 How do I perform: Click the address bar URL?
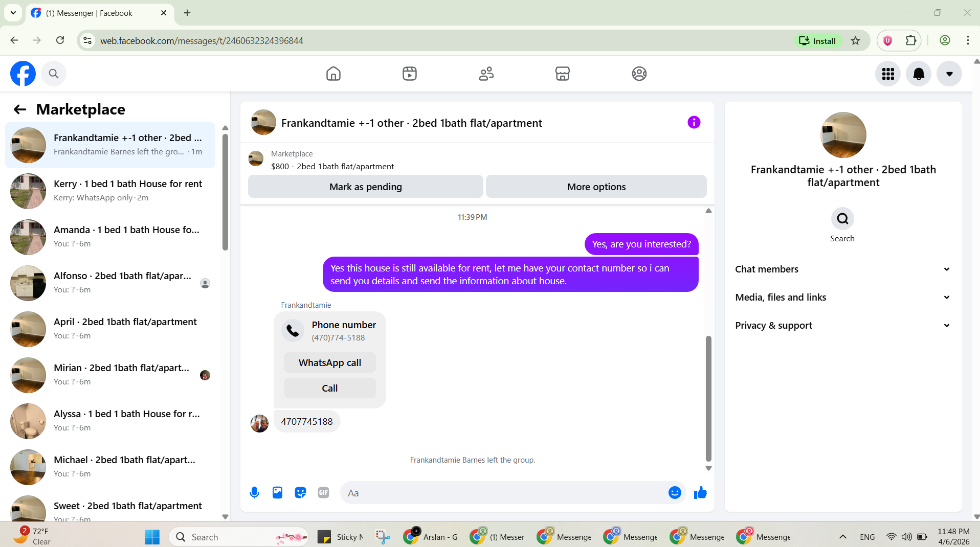pyautogui.click(x=202, y=41)
